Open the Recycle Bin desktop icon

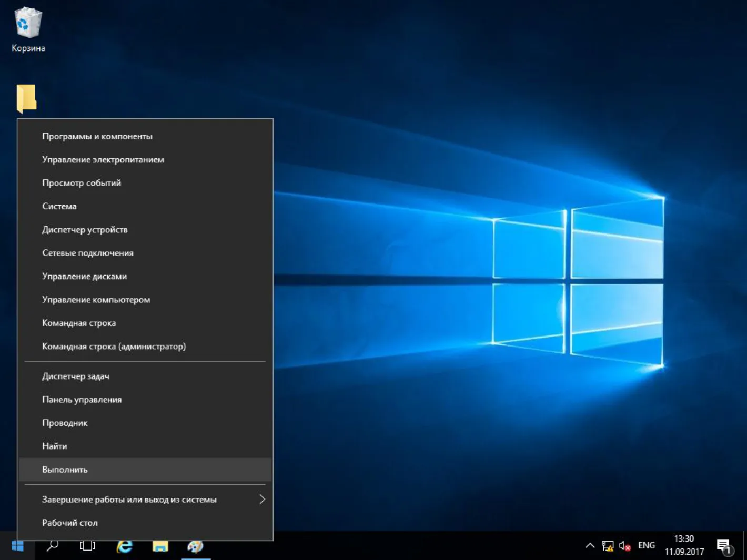click(x=28, y=30)
